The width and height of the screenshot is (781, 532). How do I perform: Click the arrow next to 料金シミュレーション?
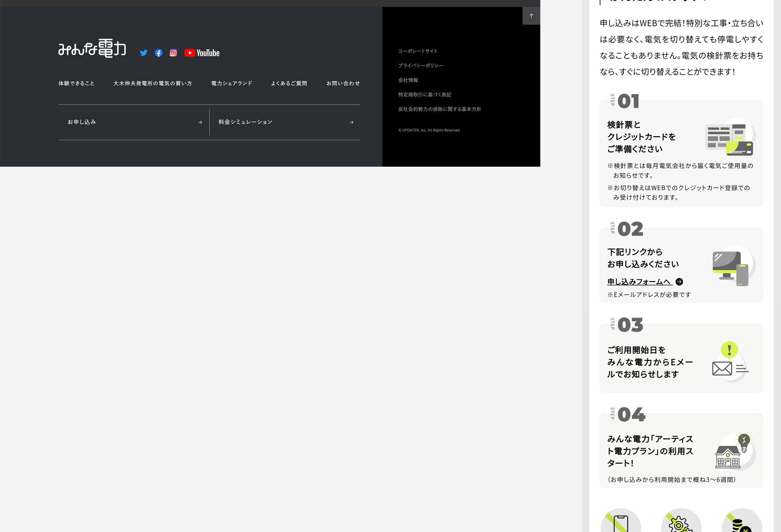351,122
